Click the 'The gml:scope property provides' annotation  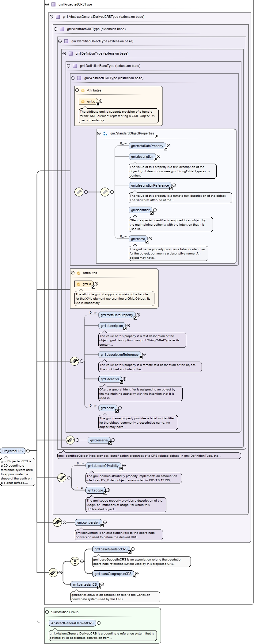click(x=126, y=505)
